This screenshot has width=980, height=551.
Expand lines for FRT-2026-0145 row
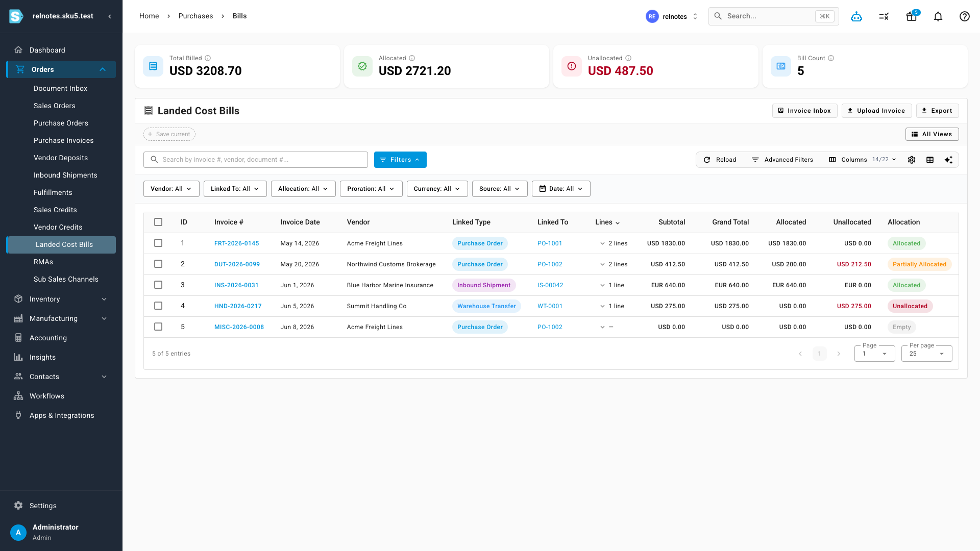[602, 243]
